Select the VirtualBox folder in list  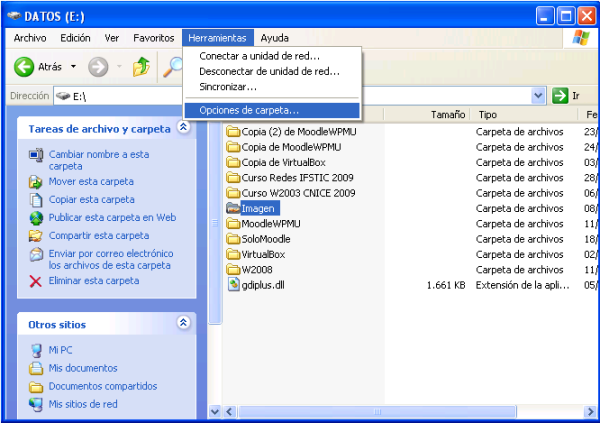coord(263,254)
